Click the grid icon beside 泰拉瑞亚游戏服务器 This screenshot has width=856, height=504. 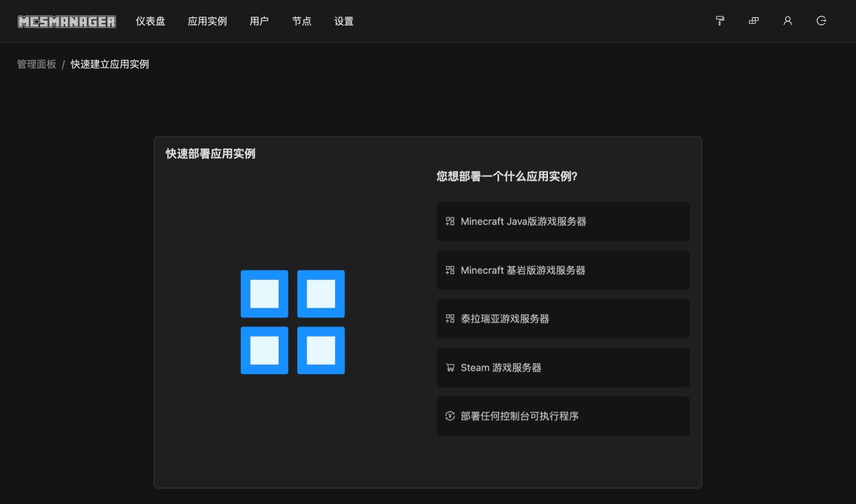449,319
